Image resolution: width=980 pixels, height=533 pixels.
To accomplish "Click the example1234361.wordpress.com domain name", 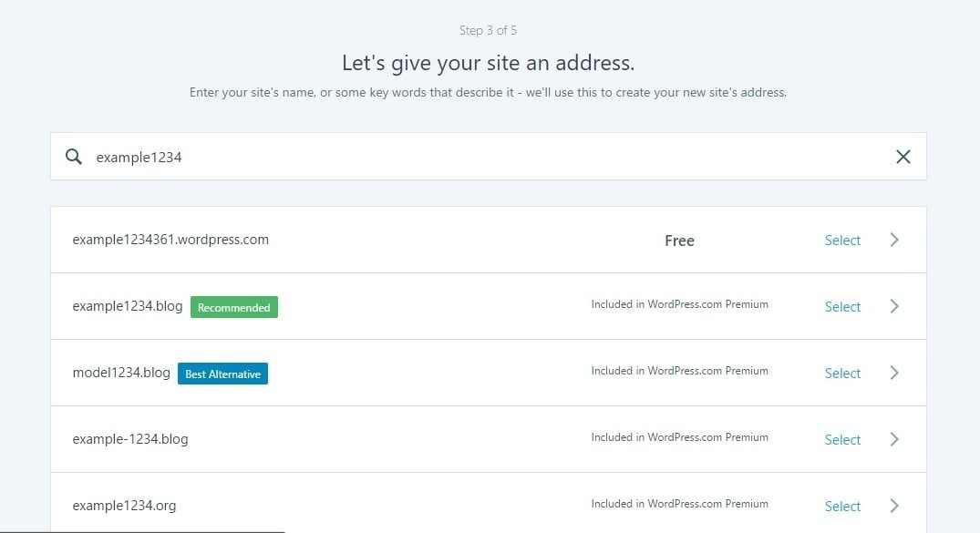I will tap(170, 240).
